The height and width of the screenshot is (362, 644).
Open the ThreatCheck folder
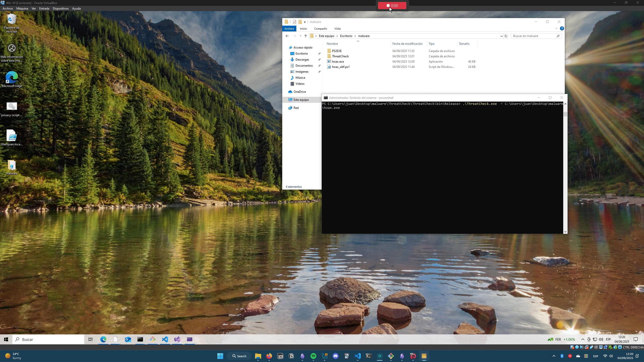coord(340,56)
